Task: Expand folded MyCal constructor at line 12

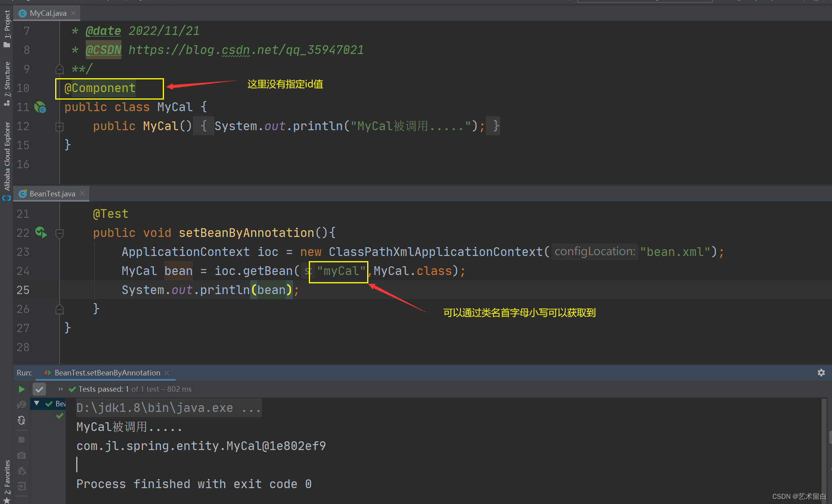Action: click(60, 127)
